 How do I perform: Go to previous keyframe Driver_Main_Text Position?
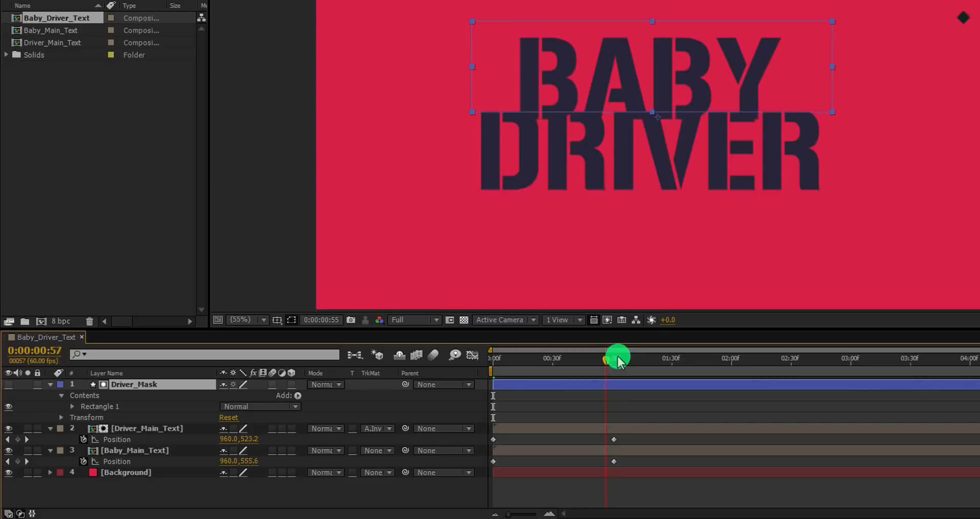(x=7, y=439)
